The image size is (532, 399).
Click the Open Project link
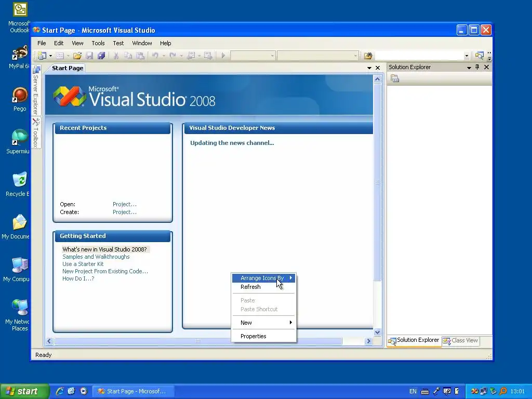[x=125, y=204]
